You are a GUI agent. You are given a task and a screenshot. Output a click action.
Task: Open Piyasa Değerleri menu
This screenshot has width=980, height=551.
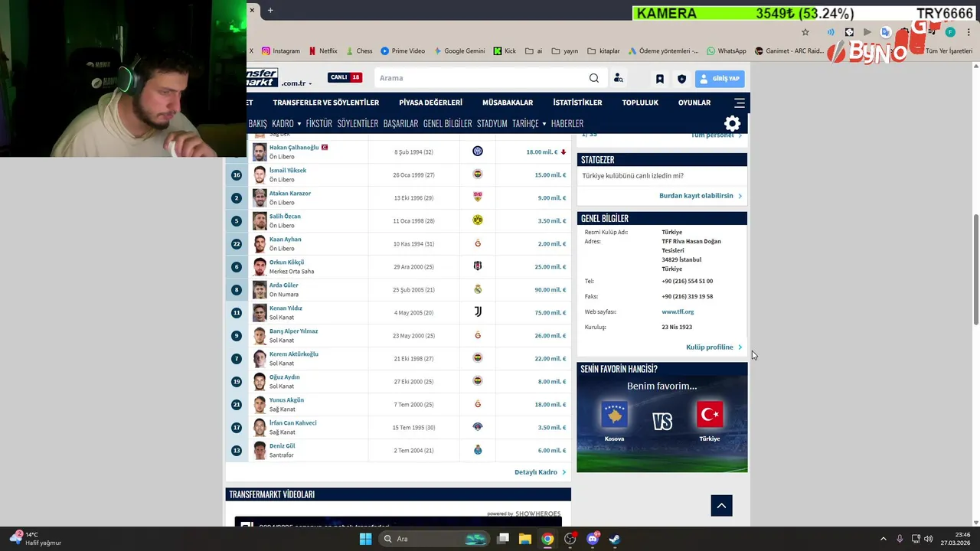(430, 103)
